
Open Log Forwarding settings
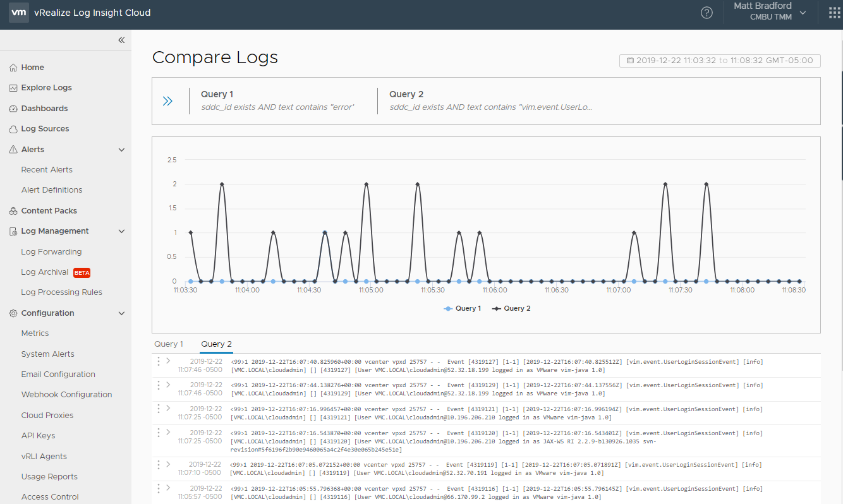coord(51,252)
